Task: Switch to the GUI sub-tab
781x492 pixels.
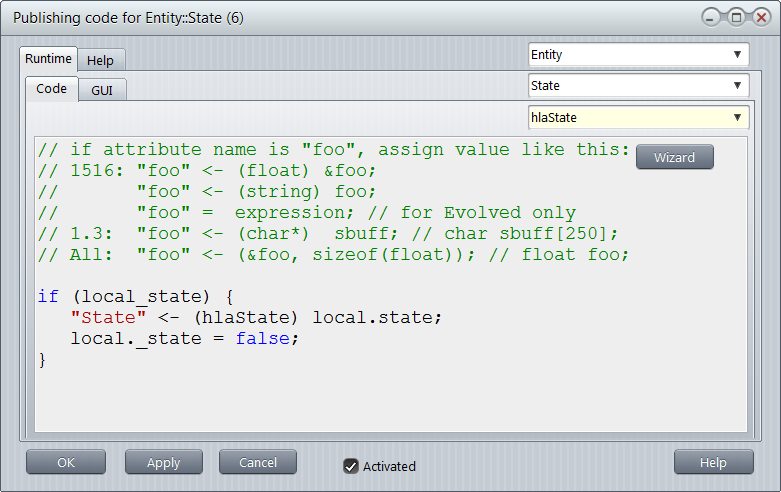Action: 102,90
